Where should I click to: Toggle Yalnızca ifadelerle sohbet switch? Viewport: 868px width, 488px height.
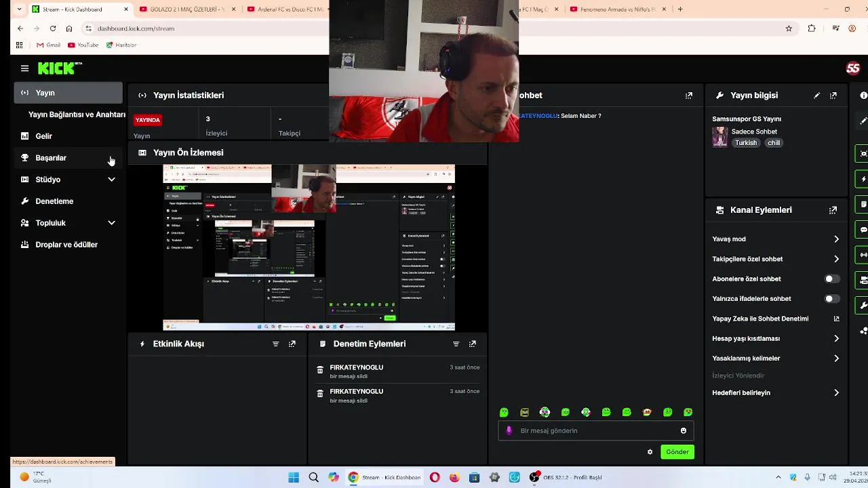[832, 299]
